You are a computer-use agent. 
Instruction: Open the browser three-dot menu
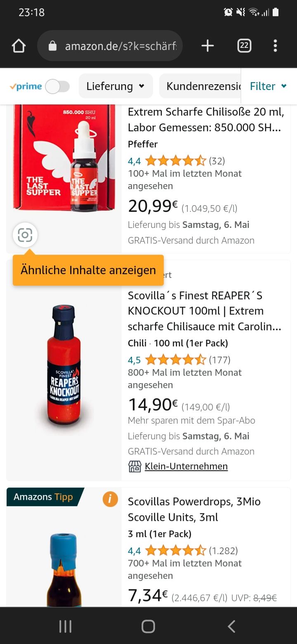click(275, 46)
